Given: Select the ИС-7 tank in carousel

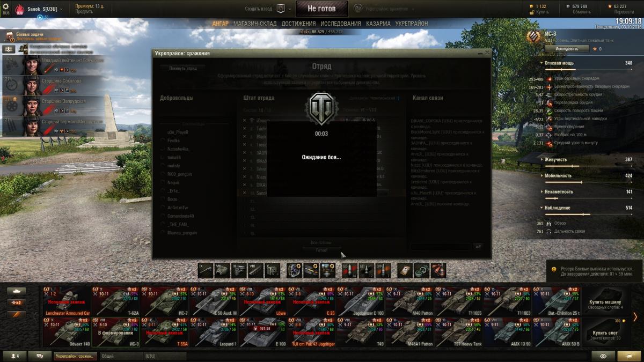Looking at the screenshot, I should [x=165, y=301].
